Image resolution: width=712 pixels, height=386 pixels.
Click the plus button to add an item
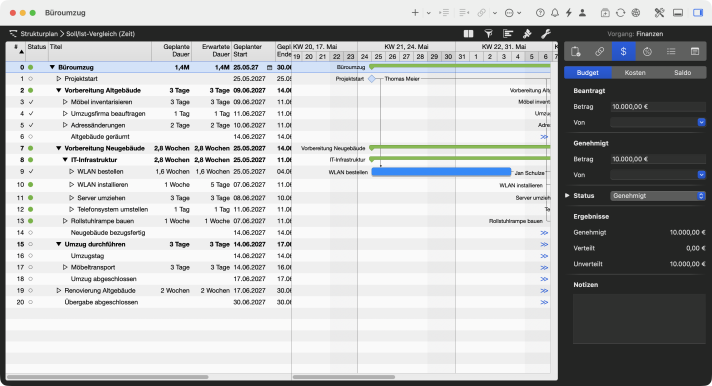click(x=415, y=13)
